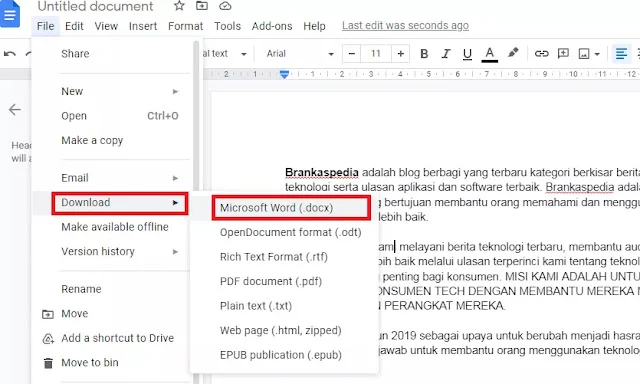
Task: Insert a link with the chain icon
Action: click(541, 53)
